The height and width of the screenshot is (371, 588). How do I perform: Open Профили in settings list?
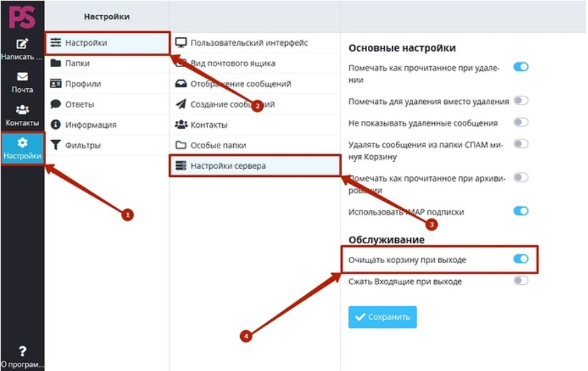coord(107,83)
